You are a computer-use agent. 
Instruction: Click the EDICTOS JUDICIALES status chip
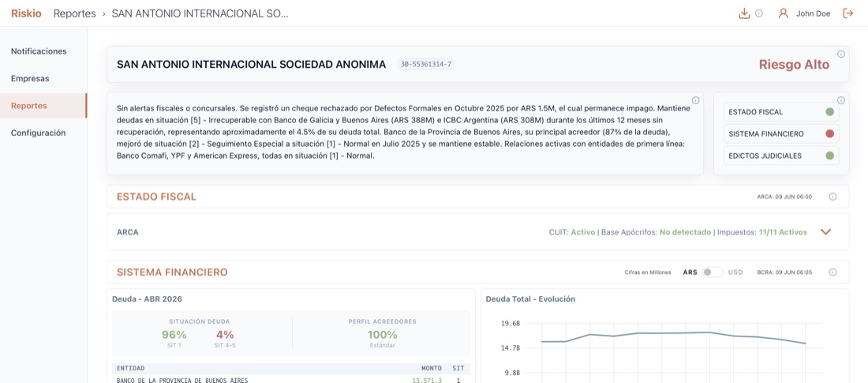click(x=781, y=156)
